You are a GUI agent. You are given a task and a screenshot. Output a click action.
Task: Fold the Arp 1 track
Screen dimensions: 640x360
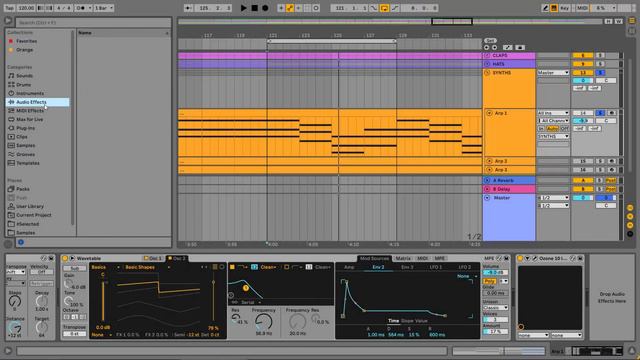(489, 113)
